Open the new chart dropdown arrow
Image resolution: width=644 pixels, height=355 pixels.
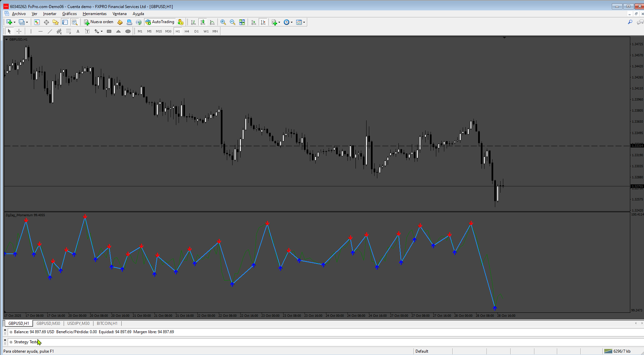click(14, 22)
